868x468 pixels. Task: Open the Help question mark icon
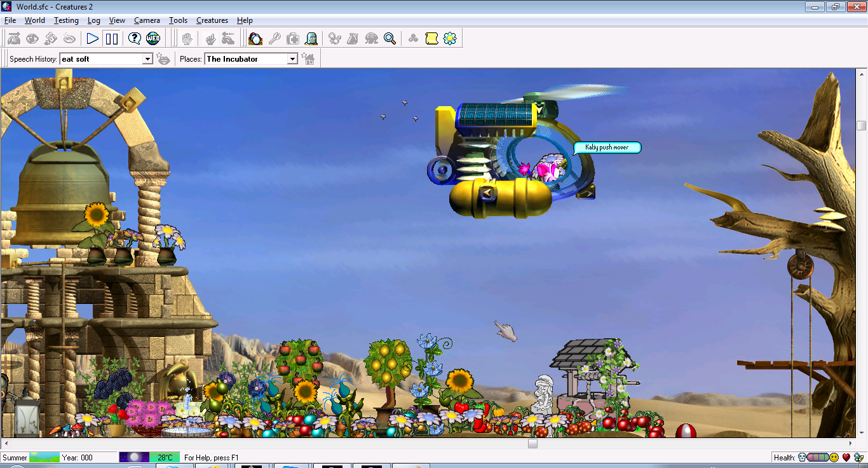(x=135, y=39)
